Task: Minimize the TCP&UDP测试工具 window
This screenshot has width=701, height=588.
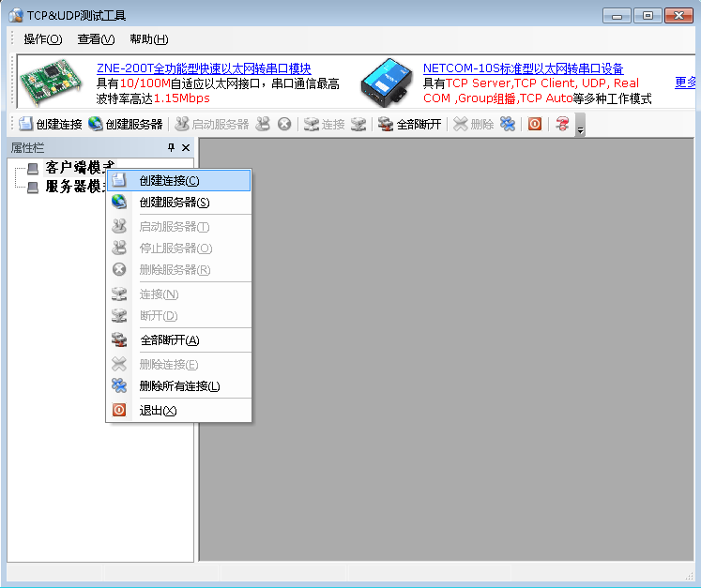Action: [617, 16]
